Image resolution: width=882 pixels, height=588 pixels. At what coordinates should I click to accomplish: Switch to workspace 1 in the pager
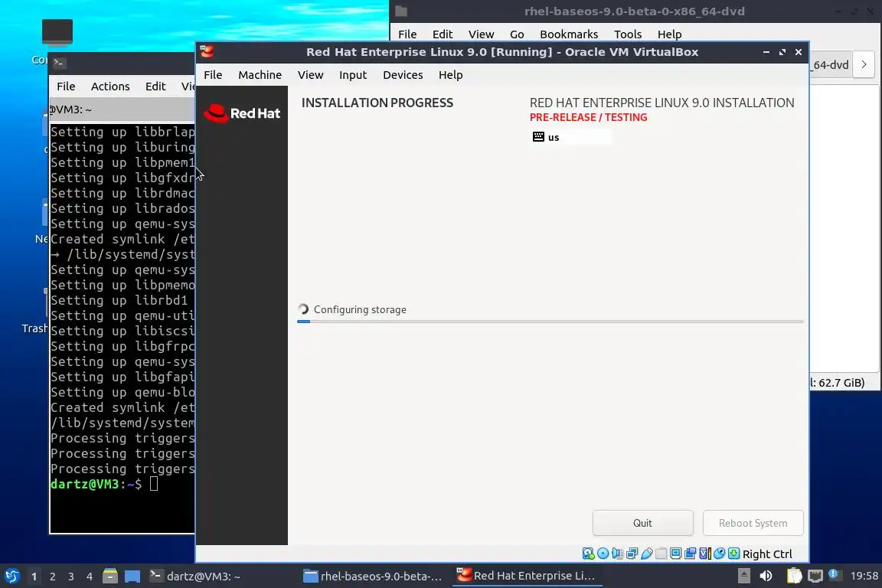tap(34, 577)
